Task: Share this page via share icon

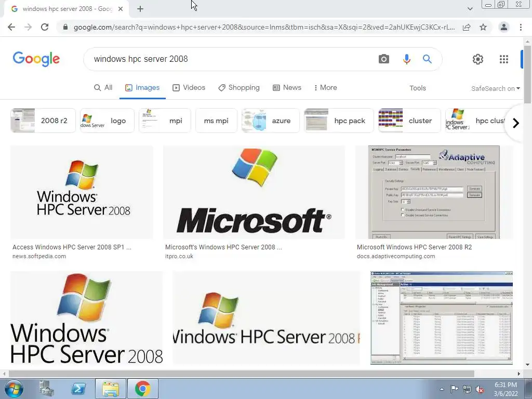Action: (467, 27)
